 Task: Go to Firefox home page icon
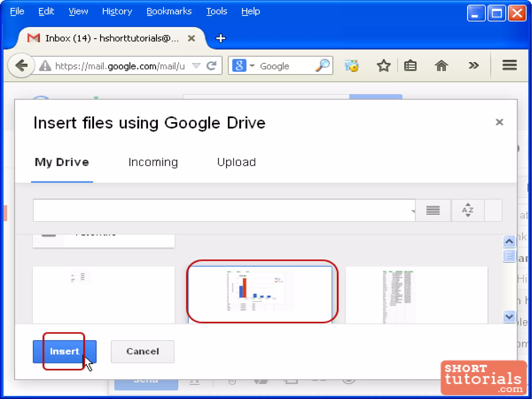tap(441, 66)
